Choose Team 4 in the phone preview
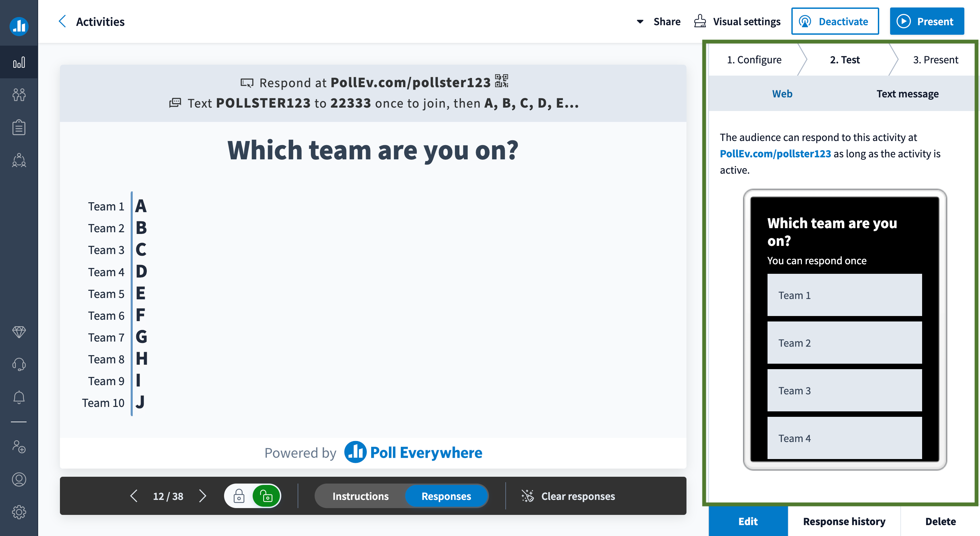The height and width of the screenshot is (536, 980). coord(844,438)
